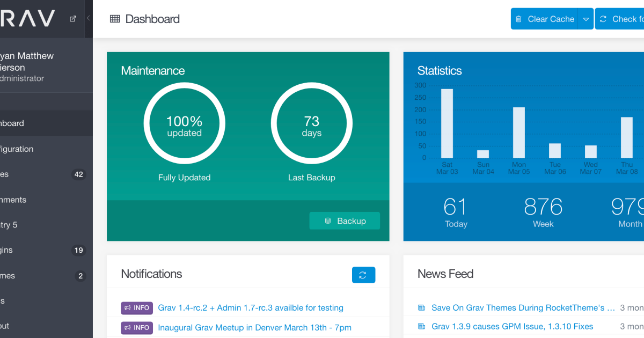Collapse the sidebar using the chevron arrow
644x338 pixels.
(88, 18)
